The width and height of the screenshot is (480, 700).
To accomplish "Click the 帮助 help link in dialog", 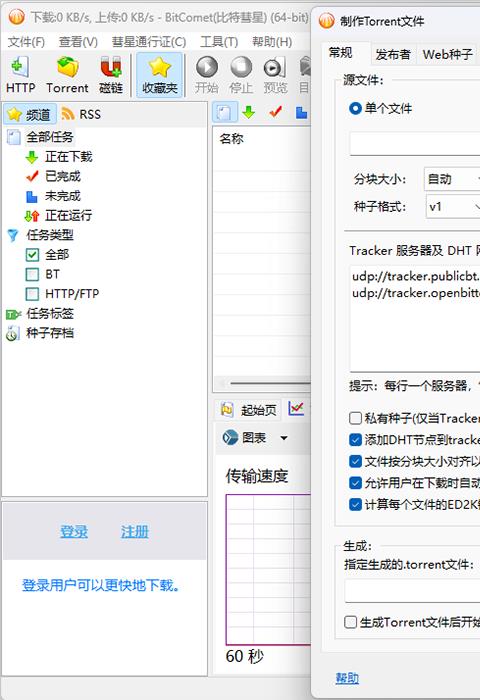I will click(x=347, y=678).
